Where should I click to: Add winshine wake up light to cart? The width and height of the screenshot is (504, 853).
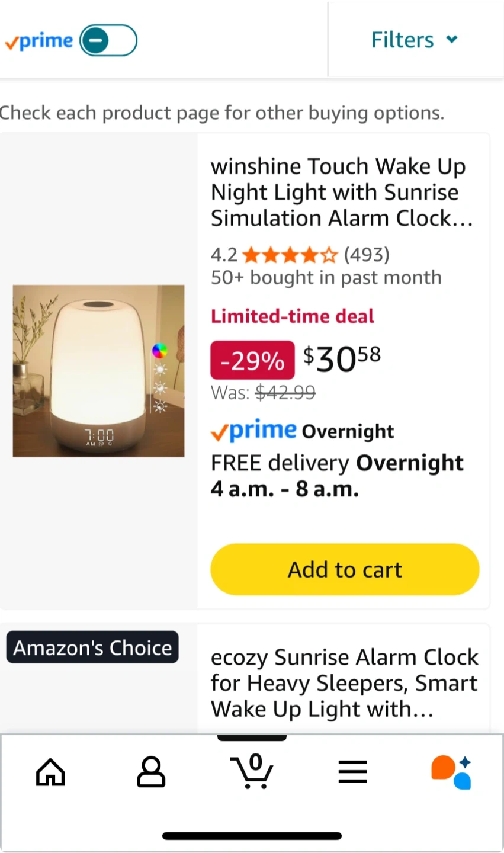click(345, 569)
